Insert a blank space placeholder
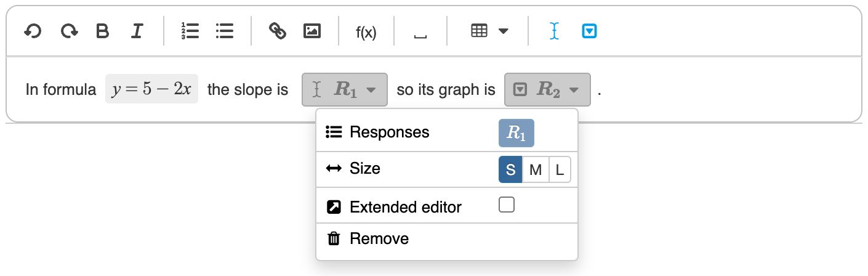Image resolution: width=868 pixels, height=276 pixels. click(420, 32)
